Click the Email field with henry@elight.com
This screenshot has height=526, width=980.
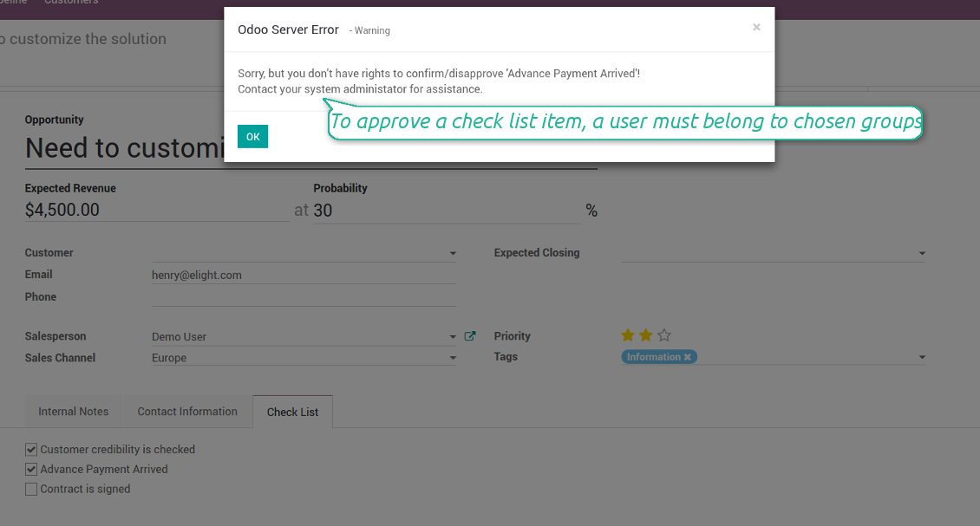click(x=304, y=275)
